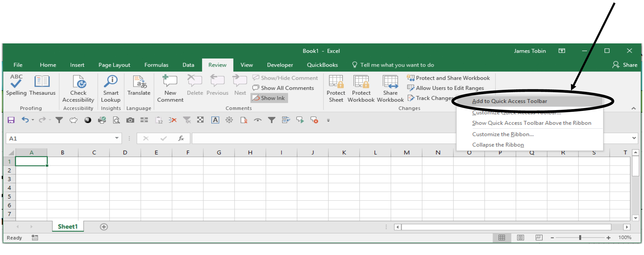Open the Customize Quick Access Toolbar dropdown

[x=328, y=121]
